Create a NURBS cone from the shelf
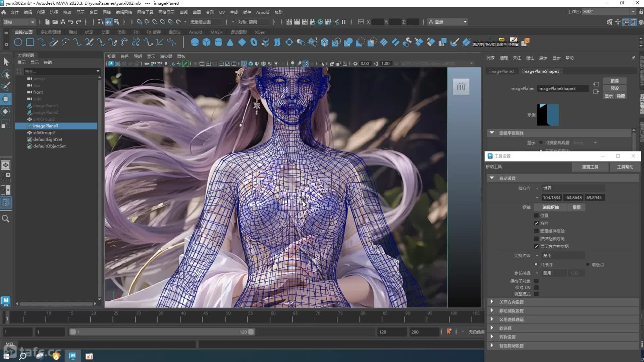The height and width of the screenshot is (362, 644). pos(230,42)
